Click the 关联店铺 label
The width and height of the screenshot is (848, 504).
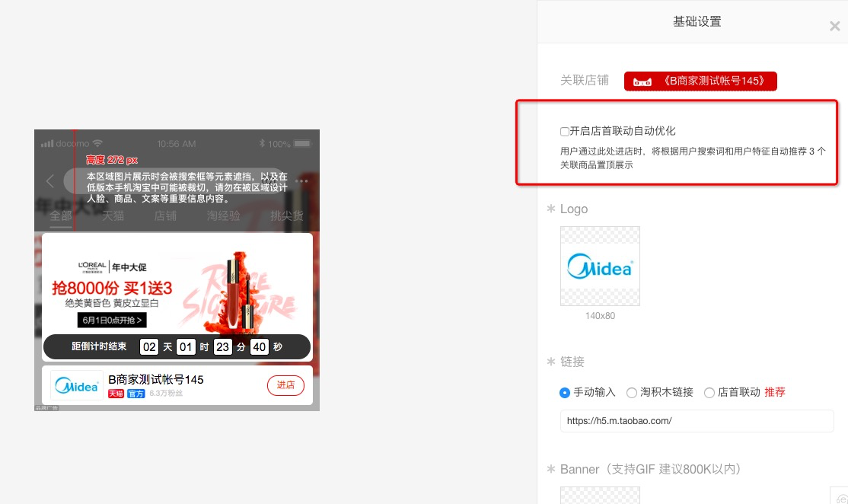tap(584, 81)
